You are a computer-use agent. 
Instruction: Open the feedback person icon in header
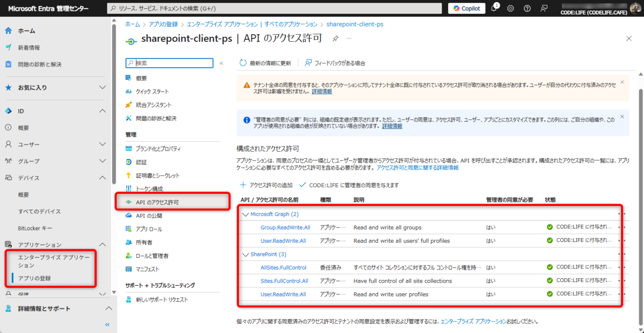tap(544, 8)
